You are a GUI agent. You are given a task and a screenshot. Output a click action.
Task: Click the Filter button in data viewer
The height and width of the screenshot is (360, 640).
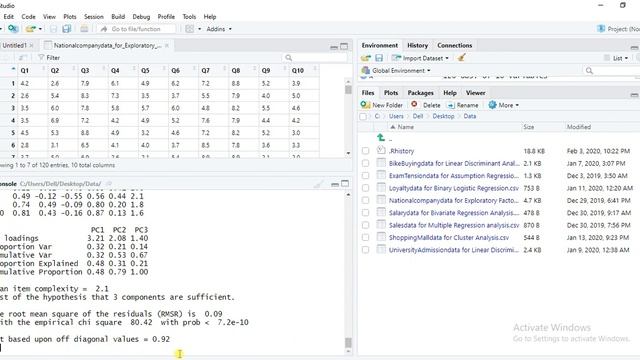[49, 58]
